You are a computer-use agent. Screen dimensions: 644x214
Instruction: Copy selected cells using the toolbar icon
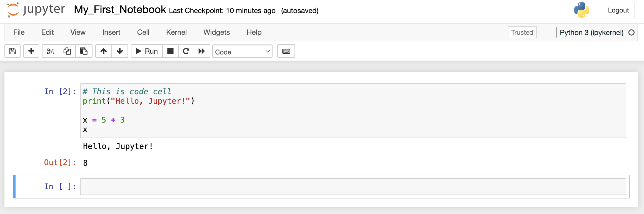[67, 51]
